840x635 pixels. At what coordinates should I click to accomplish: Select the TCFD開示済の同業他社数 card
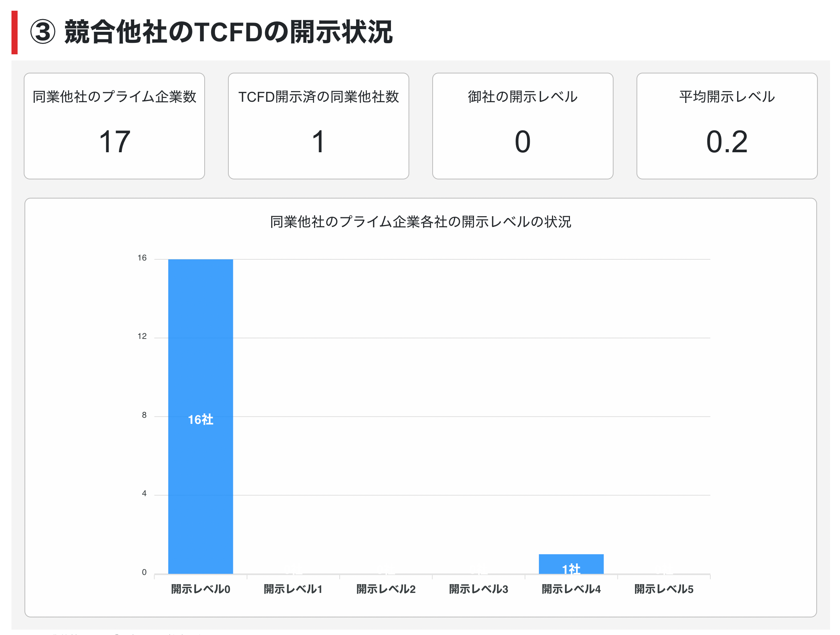coord(318,126)
